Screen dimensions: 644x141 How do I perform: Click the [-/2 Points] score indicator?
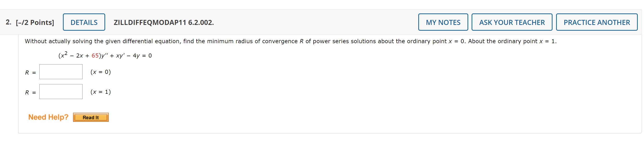point(35,22)
